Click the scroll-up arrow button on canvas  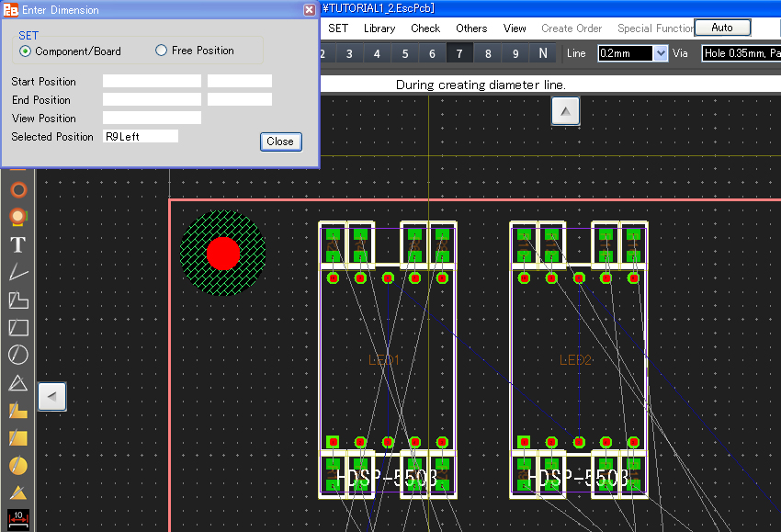click(565, 111)
